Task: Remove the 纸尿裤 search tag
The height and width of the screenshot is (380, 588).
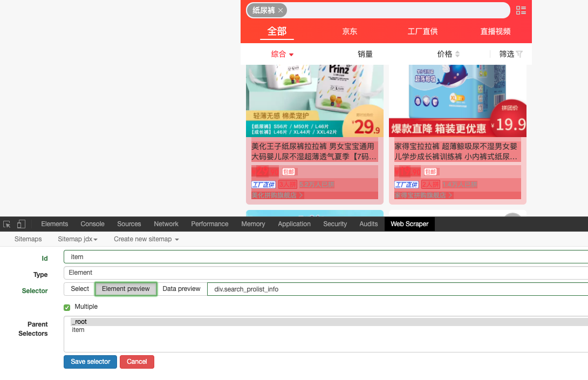Action: click(x=281, y=10)
